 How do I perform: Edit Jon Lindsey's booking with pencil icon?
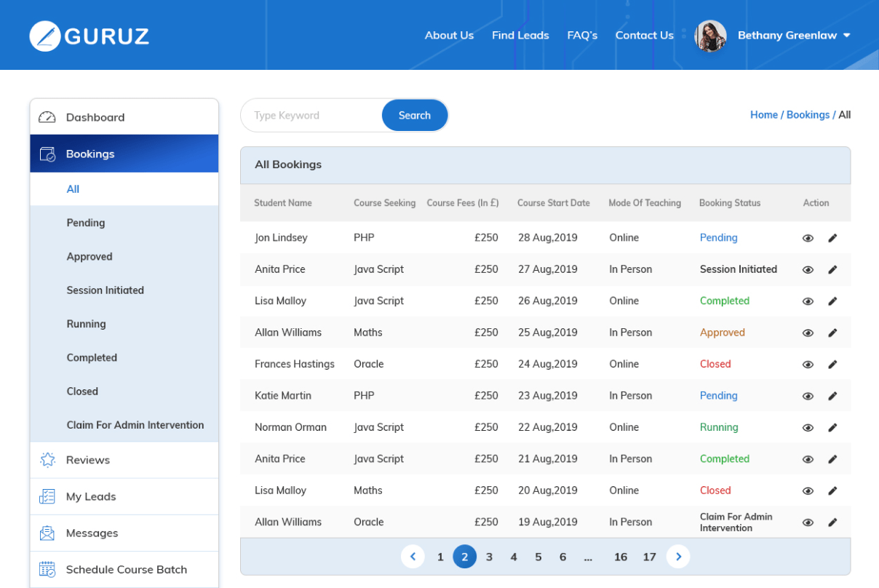tap(832, 238)
